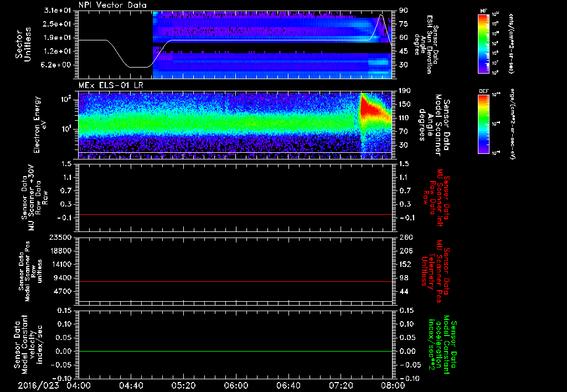Click the "04:40" time axis label

[x=131, y=385]
